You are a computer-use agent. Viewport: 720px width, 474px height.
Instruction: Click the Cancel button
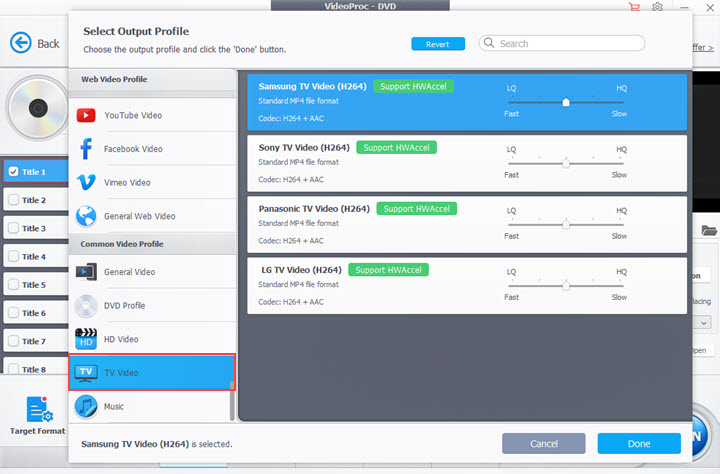click(544, 444)
